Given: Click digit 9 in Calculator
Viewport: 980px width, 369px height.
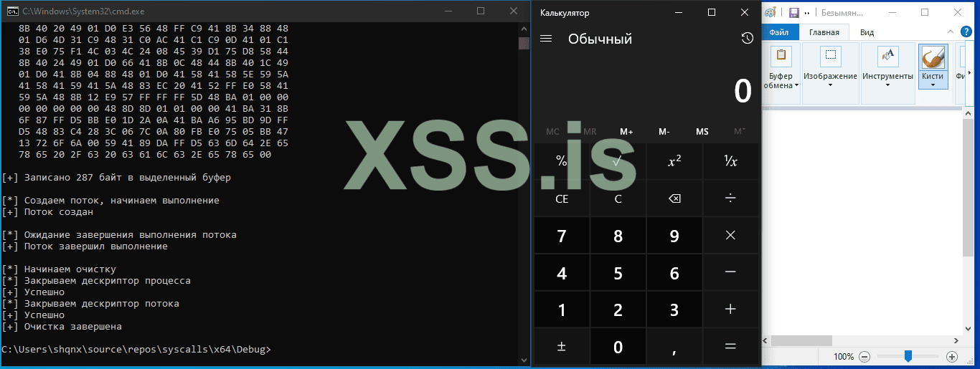Looking at the screenshot, I should click(674, 236).
